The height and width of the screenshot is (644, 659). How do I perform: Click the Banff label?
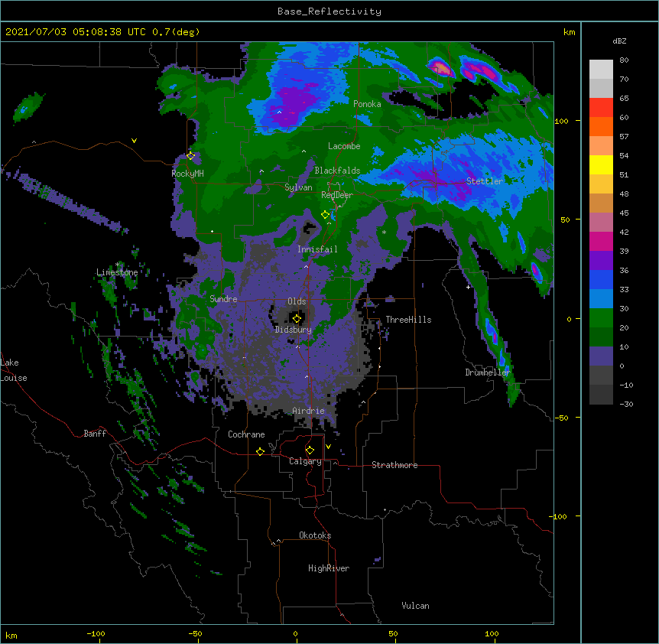tap(95, 434)
